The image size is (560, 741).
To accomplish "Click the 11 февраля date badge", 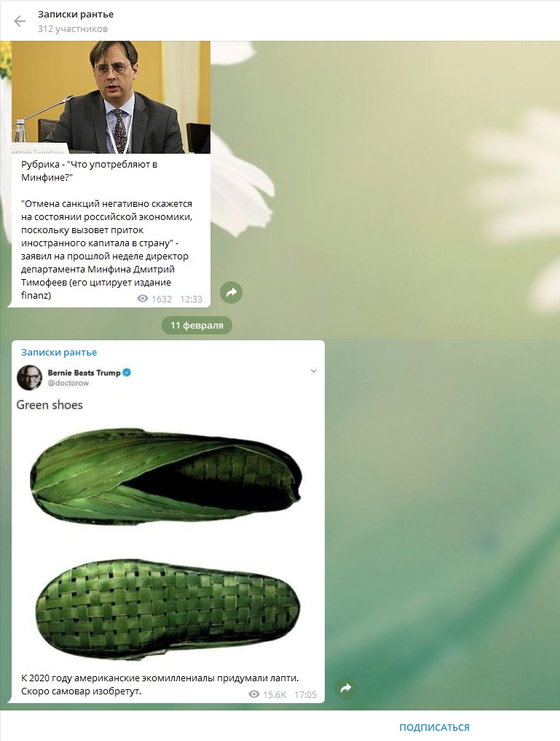I will pyautogui.click(x=197, y=325).
